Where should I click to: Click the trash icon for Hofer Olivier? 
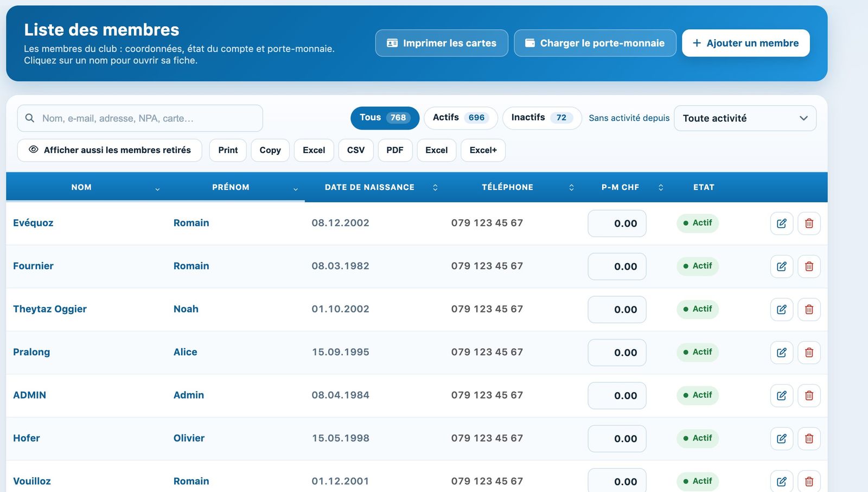(x=809, y=438)
